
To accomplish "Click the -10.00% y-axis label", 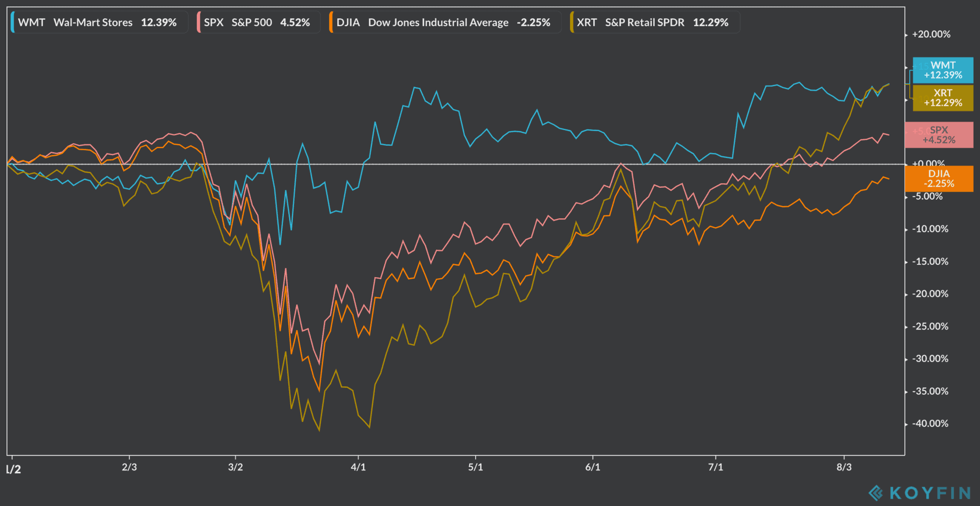I will pyautogui.click(x=930, y=229).
